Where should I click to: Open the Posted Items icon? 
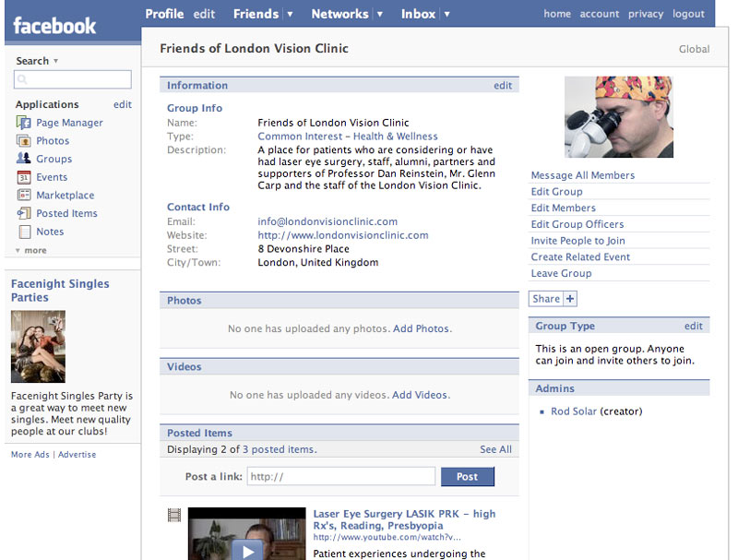(x=24, y=213)
